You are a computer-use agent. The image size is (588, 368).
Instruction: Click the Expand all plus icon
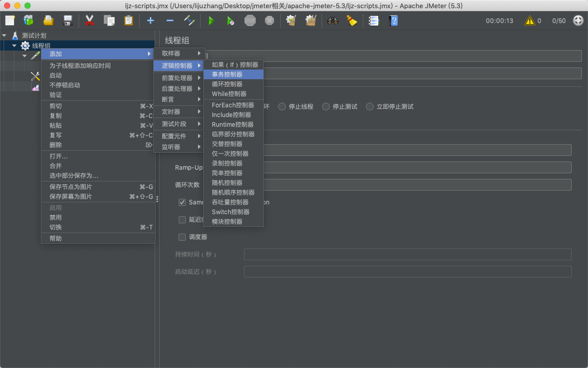point(151,20)
